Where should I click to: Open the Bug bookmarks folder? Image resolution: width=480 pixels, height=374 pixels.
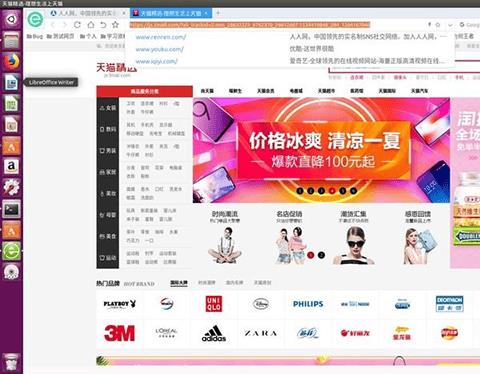coord(35,36)
